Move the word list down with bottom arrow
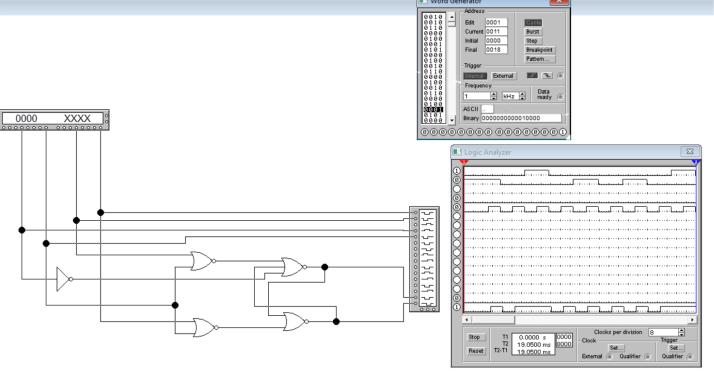The height and width of the screenshot is (375, 714). point(452,120)
